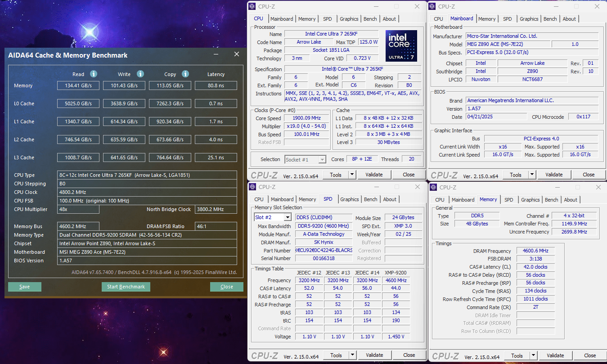Click motherboard Model field MEG Z890 ACE
Viewport: 607px width, 364px height.
point(508,44)
